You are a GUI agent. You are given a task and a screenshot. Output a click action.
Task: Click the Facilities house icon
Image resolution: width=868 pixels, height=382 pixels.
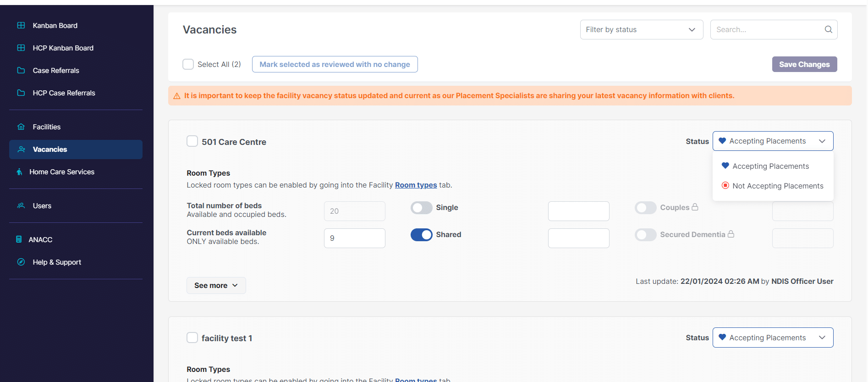point(21,127)
